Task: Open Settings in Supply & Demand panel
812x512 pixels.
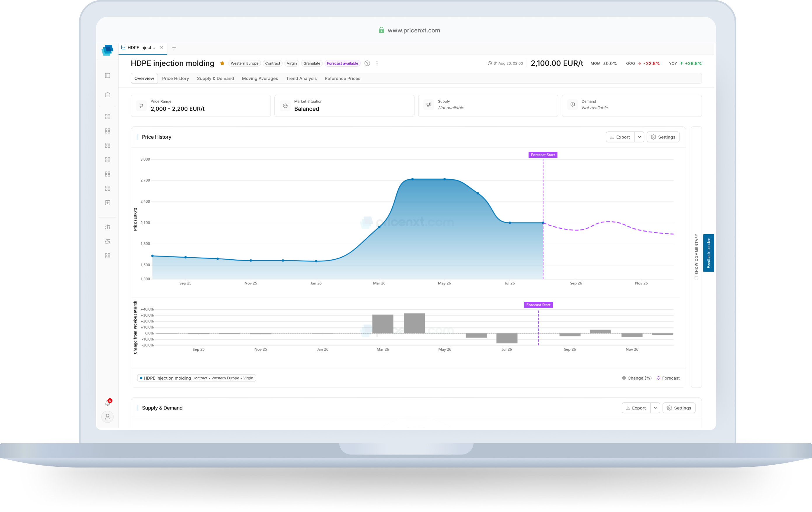Action: click(679, 408)
